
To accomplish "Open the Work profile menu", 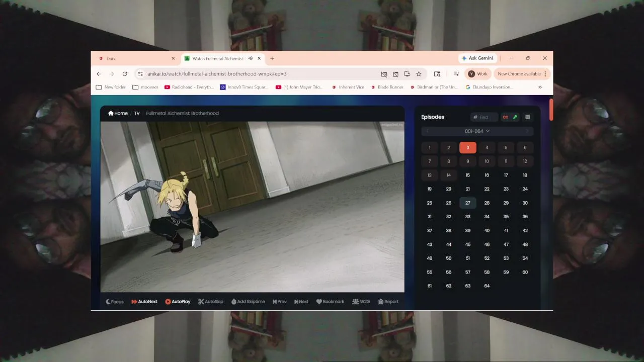I will (478, 74).
